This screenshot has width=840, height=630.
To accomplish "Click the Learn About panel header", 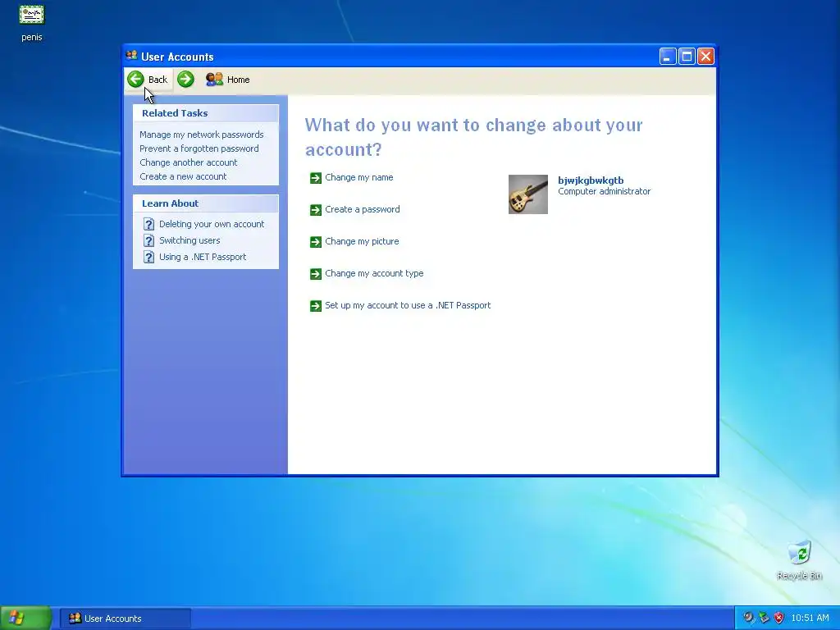I will point(206,203).
